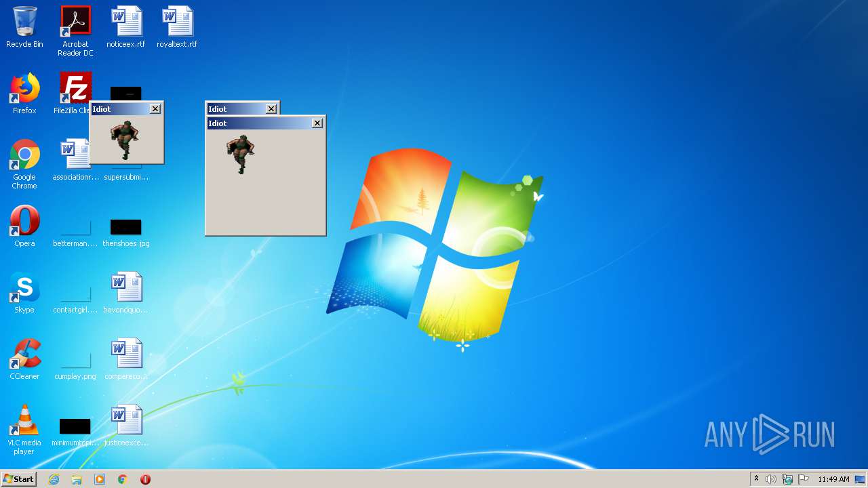The width and height of the screenshot is (868, 488).
Task: Close the left Idiot window
Action: tap(155, 108)
